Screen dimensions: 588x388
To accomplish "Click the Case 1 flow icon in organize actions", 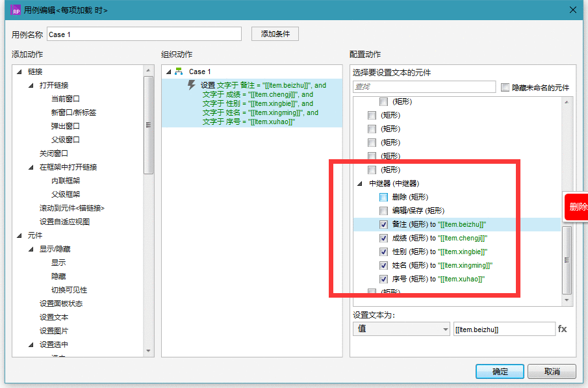I will point(179,71).
